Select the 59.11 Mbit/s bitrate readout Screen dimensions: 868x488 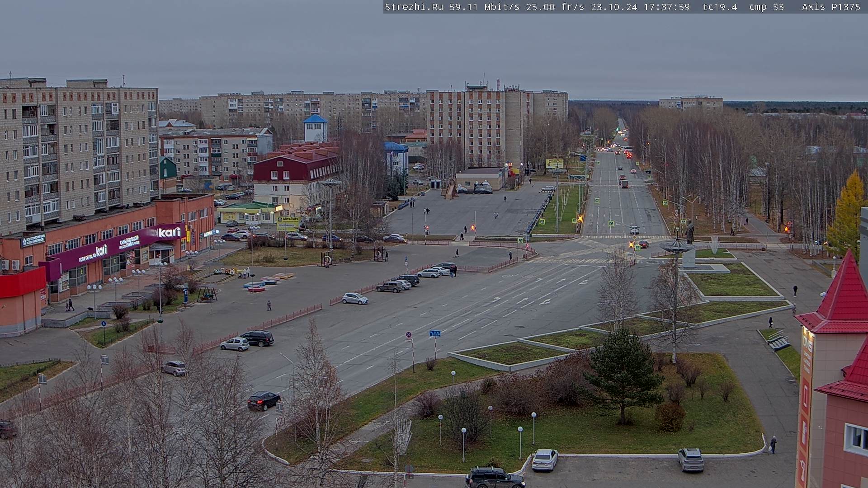484,7
